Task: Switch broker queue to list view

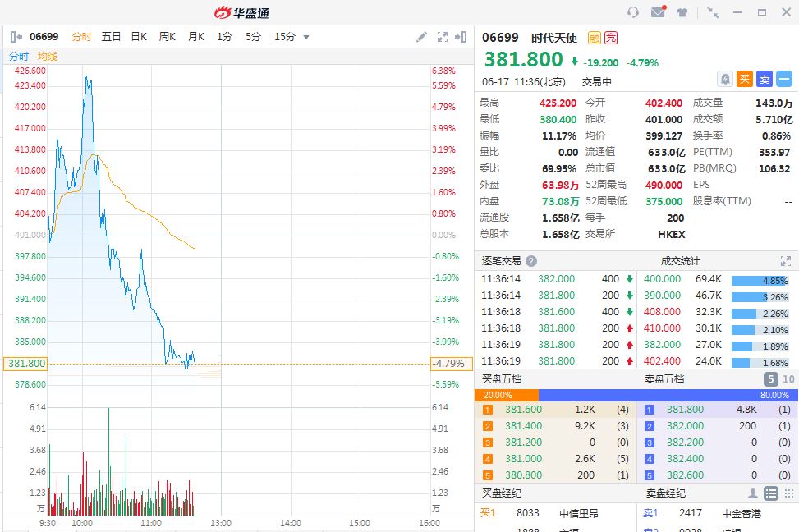Action: coord(771,493)
